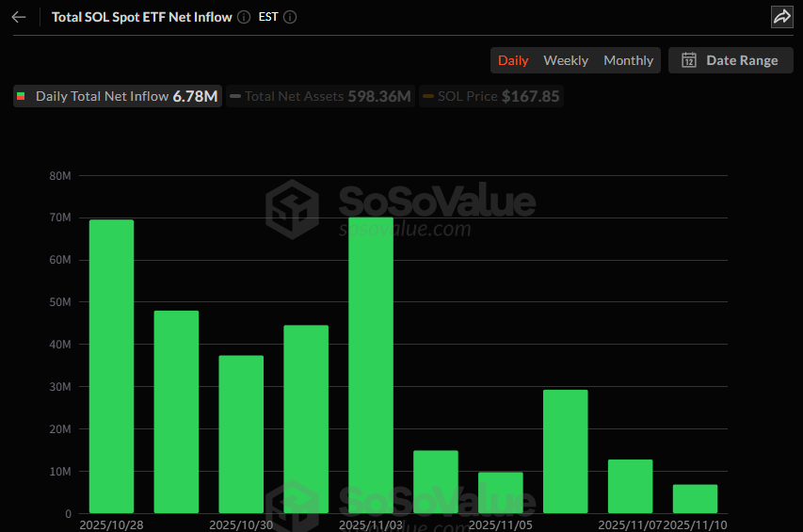This screenshot has height=532, width=803.
Task: Open info icon beside the chart title
Action: point(244,17)
